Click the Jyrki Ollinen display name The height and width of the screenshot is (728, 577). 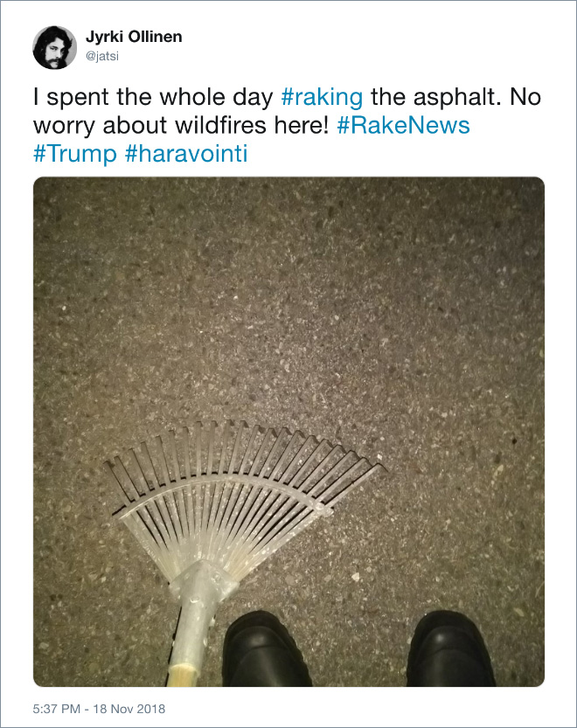coord(134,37)
